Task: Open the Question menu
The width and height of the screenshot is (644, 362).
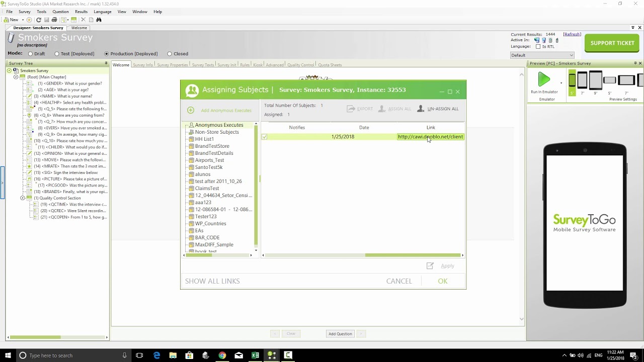Action: pyautogui.click(x=60, y=11)
